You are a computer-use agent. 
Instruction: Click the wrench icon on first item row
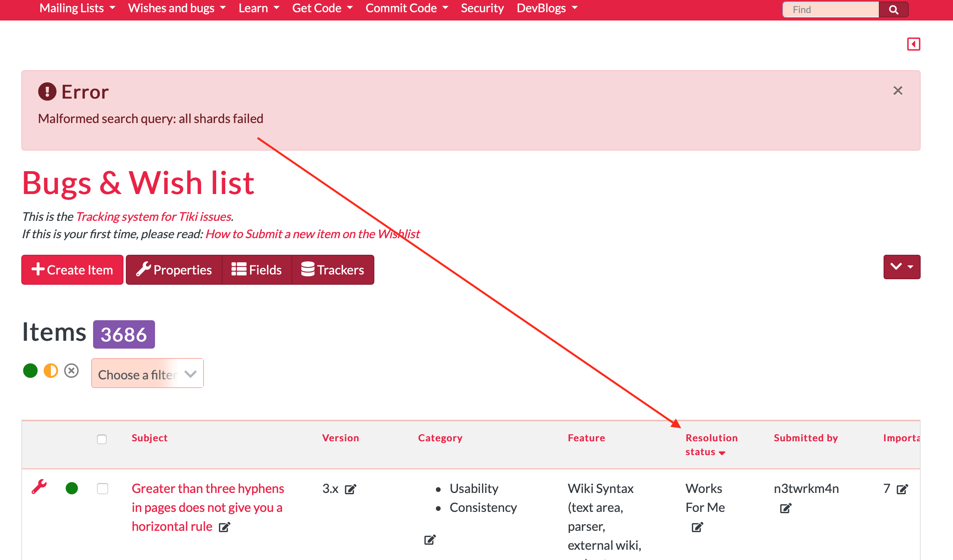(39, 487)
